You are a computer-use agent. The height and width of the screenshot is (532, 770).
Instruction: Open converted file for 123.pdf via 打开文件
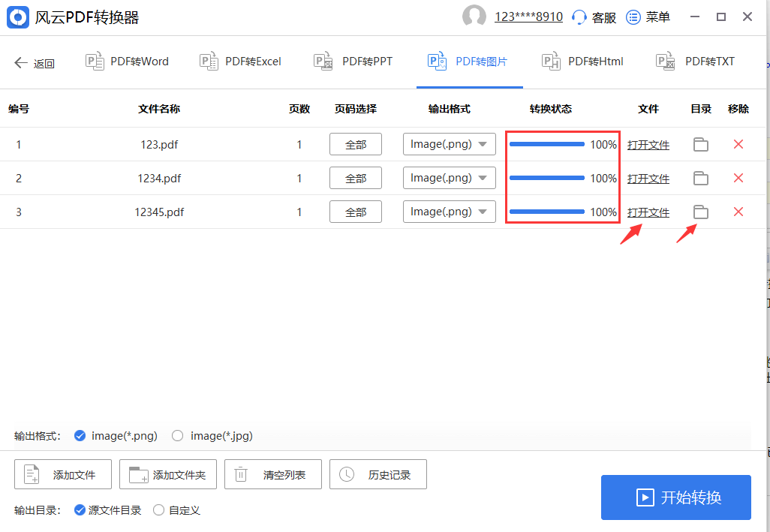click(648, 145)
